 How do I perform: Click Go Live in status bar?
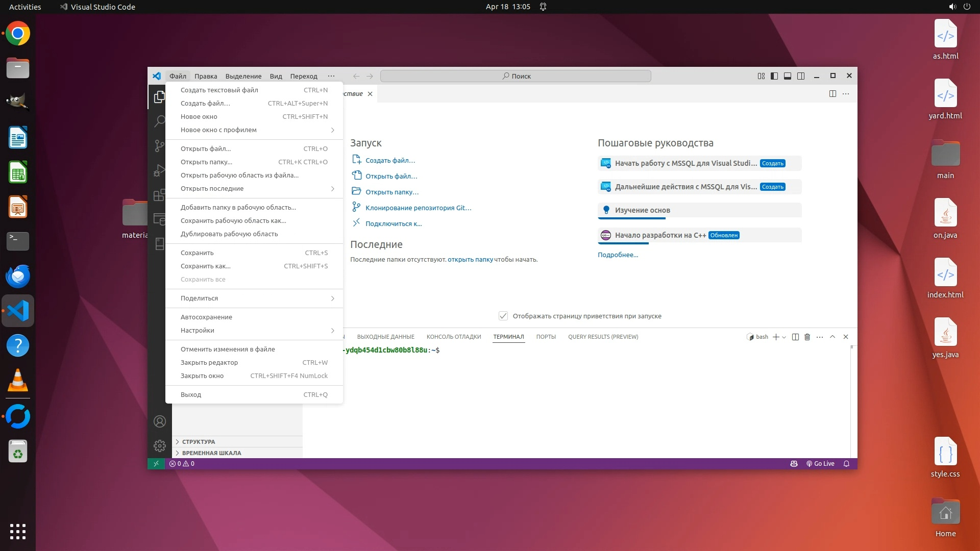[820, 464]
